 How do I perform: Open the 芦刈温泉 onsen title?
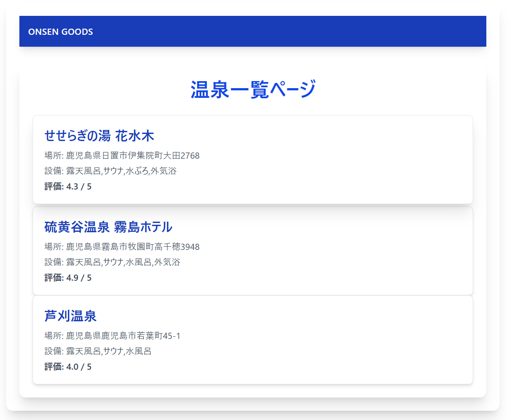click(x=70, y=316)
